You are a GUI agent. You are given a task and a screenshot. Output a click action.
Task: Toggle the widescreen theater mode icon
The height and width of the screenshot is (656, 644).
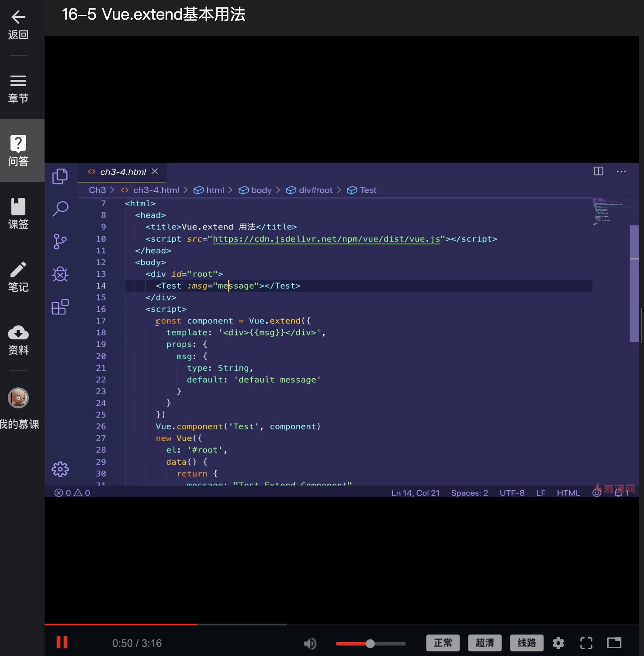[614, 643]
